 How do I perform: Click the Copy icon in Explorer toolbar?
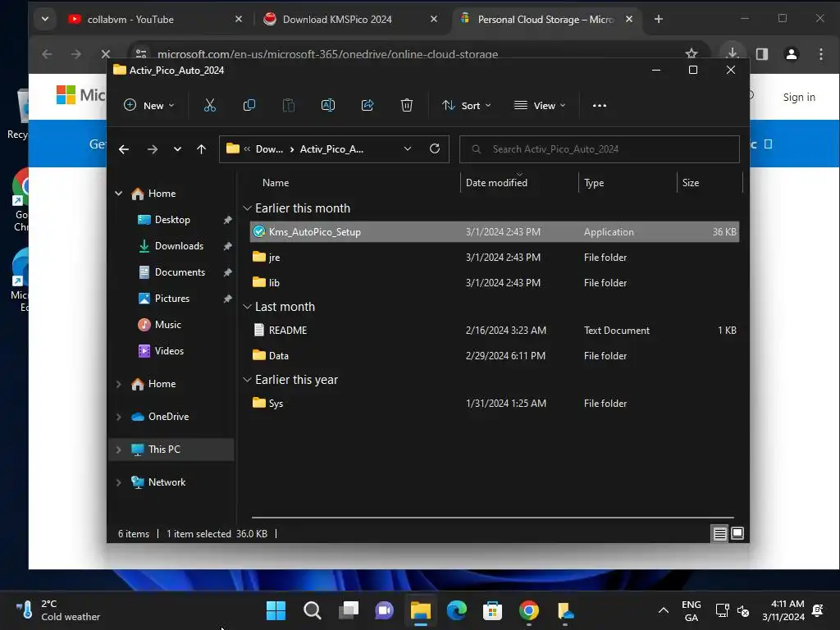(249, 106)
